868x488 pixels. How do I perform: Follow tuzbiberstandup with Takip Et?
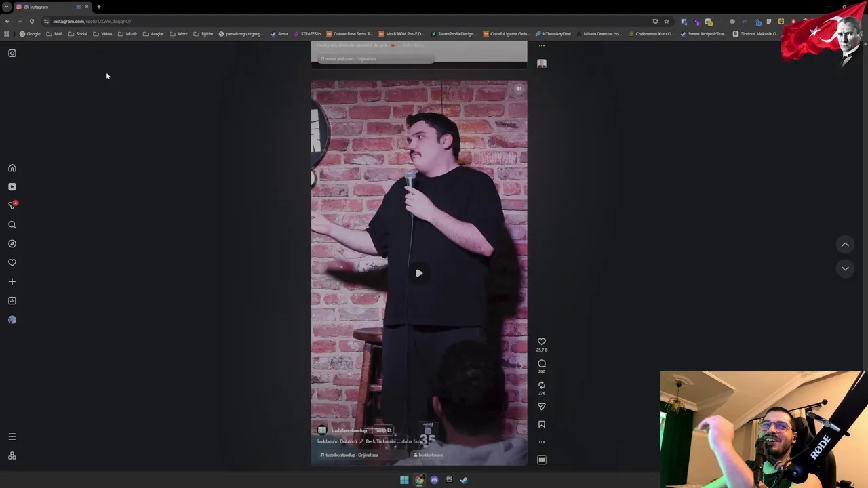383,430
